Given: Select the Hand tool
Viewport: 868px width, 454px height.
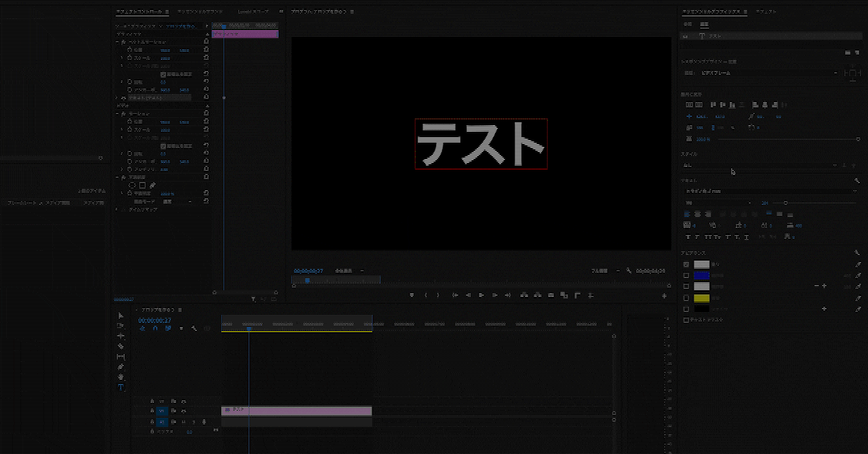Looking at the screenshot, I should click(x=121, y=377).
